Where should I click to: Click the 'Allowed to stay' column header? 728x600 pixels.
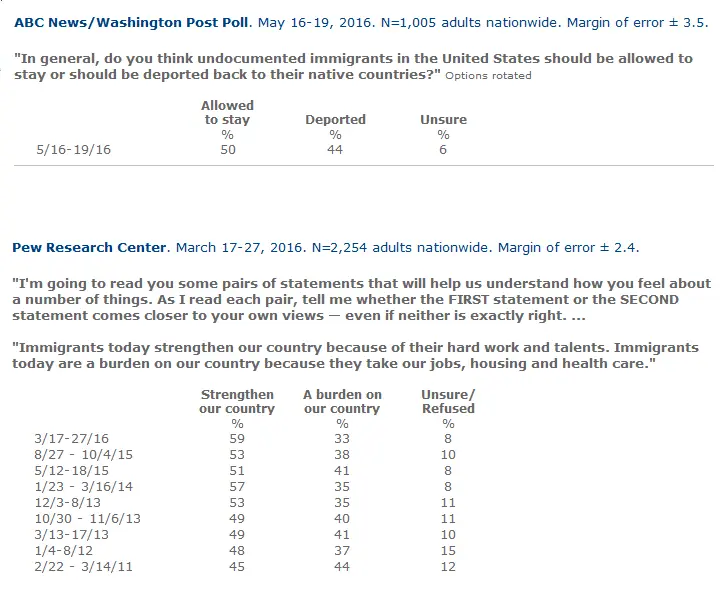[x=227, y=113]
